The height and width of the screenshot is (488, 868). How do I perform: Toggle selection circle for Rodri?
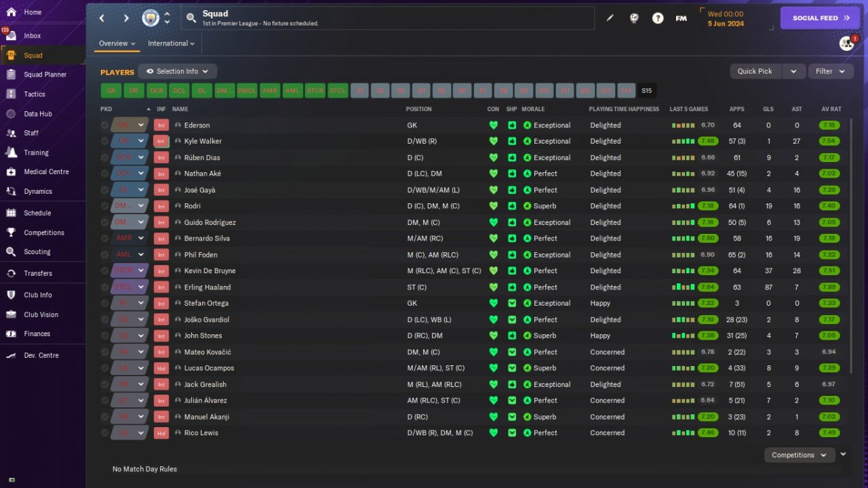[x=104, y=206]
